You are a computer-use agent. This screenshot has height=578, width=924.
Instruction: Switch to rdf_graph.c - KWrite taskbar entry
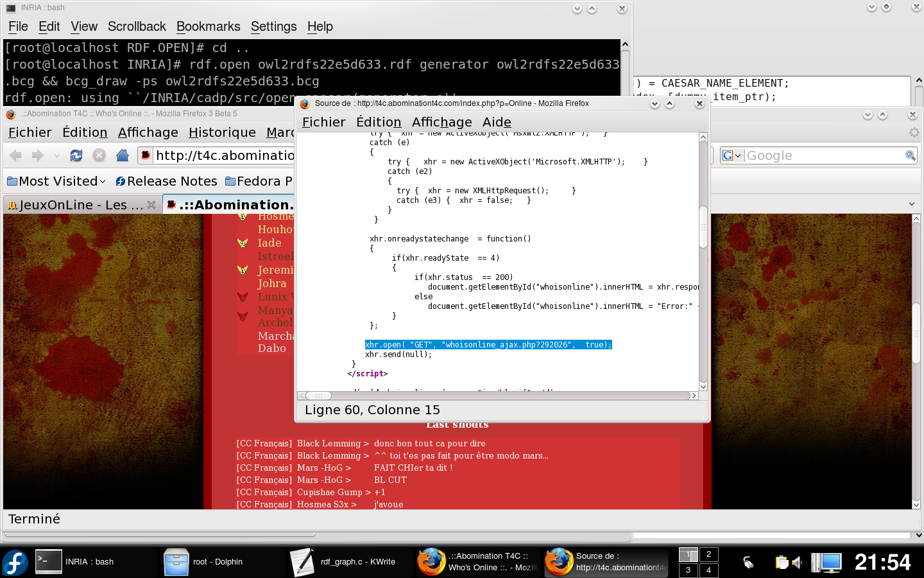(x=350, y=562)
